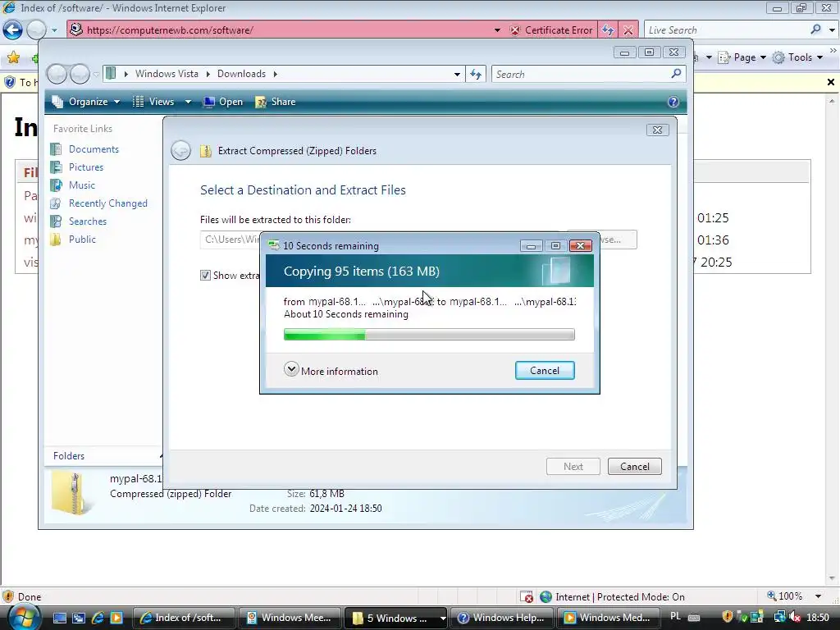The width and height of the screenshot is (840, 630).
Task: Click Show Desktop quick launch icon
Action: (x=59, y=618)
